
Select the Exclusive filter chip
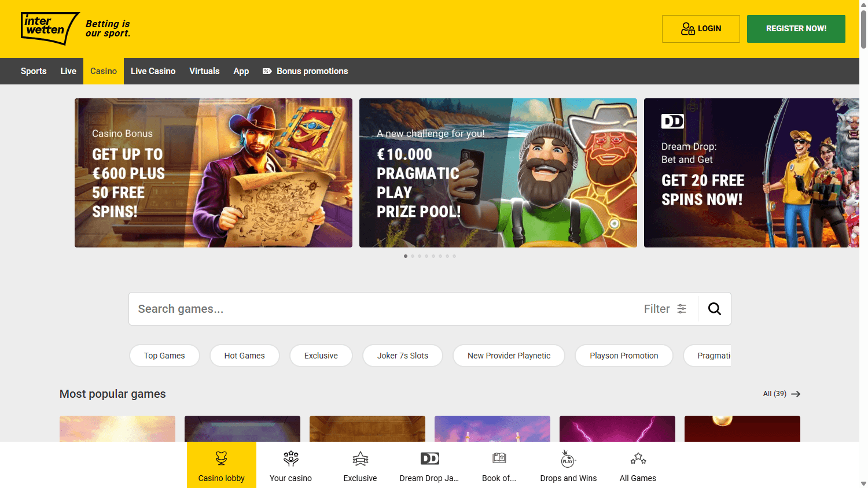point(321,356)
